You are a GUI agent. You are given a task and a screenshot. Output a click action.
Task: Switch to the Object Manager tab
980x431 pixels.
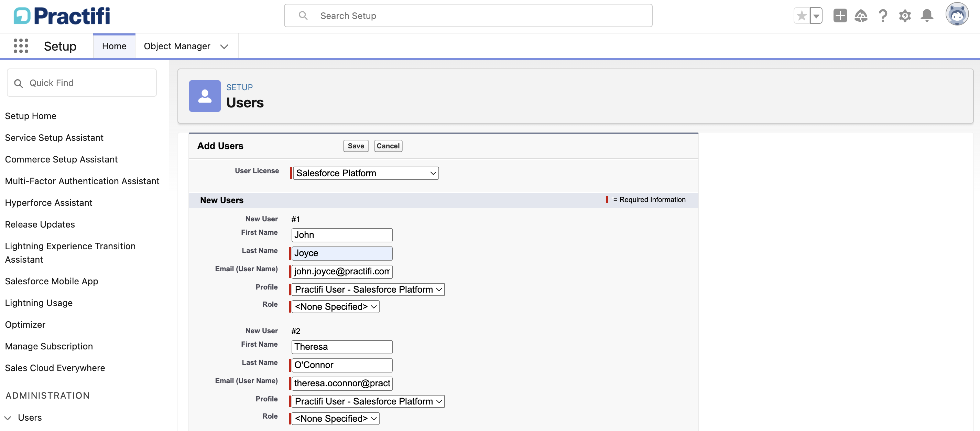pos(177,46)
